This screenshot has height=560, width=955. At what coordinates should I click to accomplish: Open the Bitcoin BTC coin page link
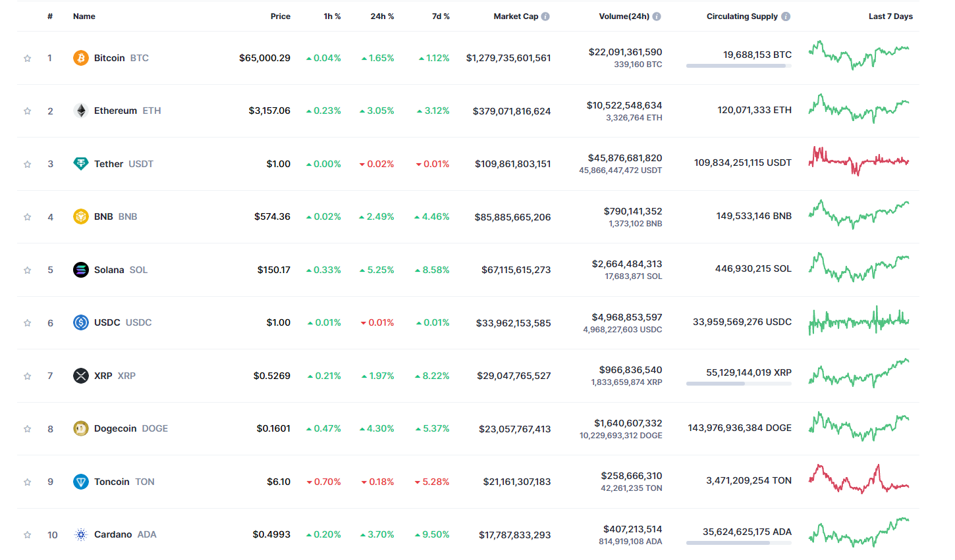pyautogui.click(x=121, y=58)
